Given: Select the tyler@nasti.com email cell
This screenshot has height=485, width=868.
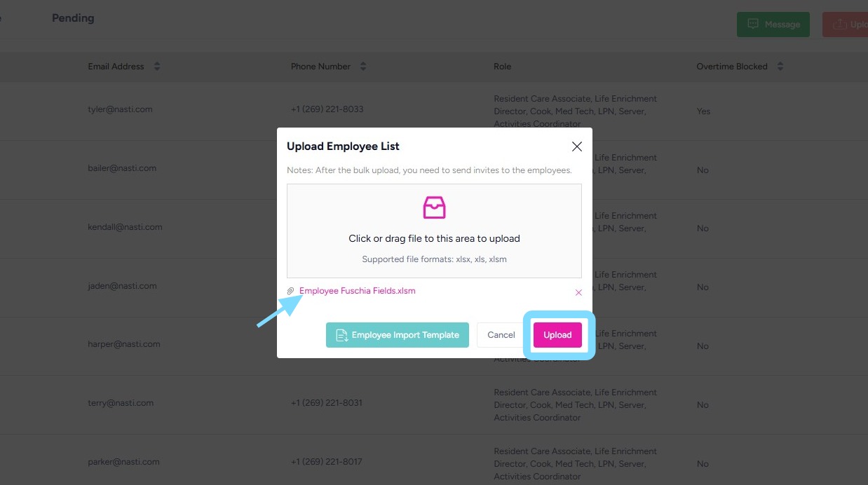Looking at the screenshot, I should 120,109.
